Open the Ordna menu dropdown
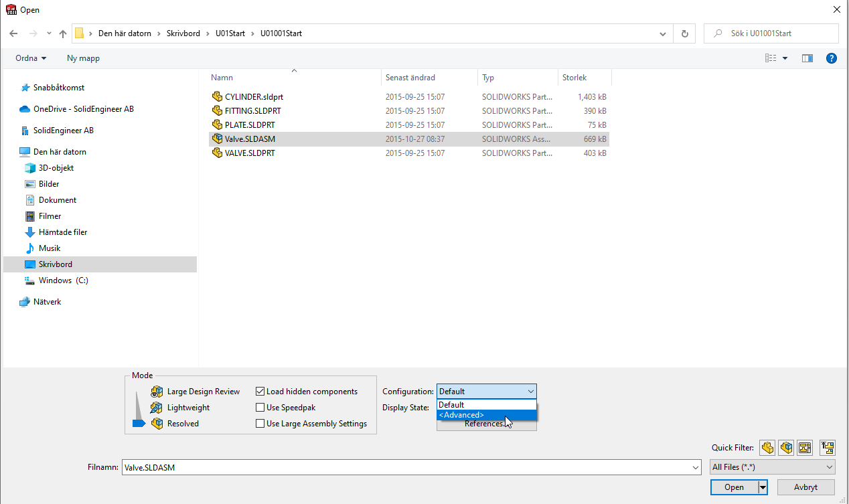 coord(31,58)
